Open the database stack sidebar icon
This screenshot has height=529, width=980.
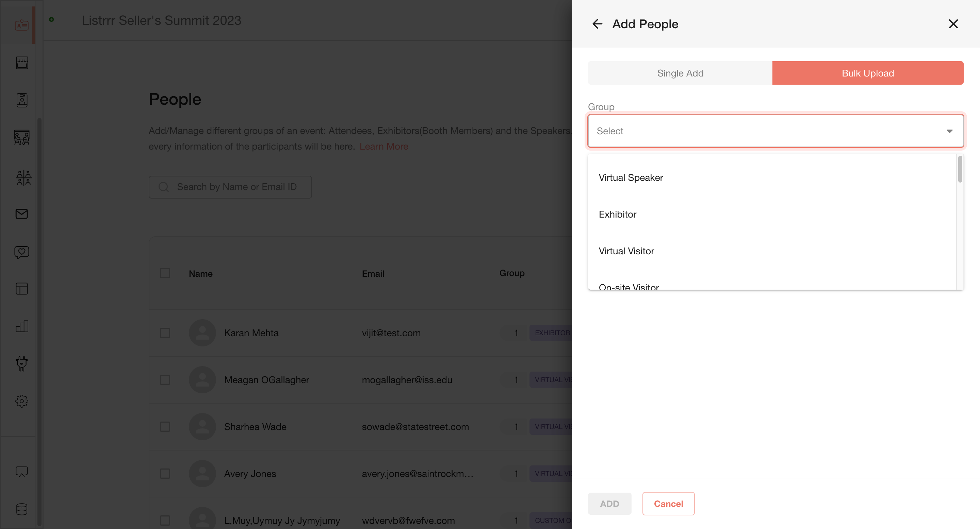click(x=22, y=509)
